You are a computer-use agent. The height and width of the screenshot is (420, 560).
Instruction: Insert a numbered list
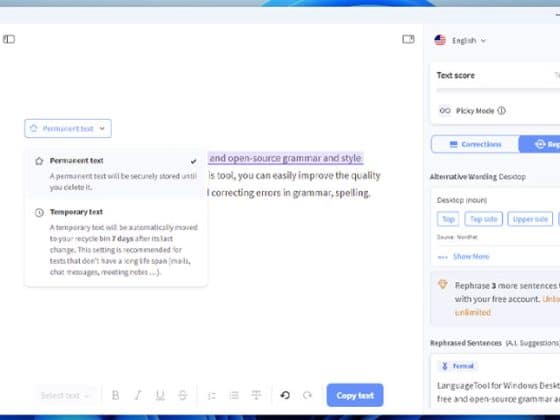tap(212, 395)
